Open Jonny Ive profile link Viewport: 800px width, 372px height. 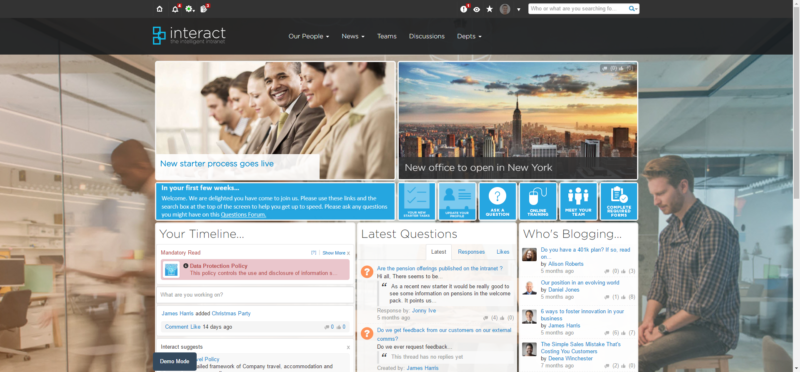424,310
